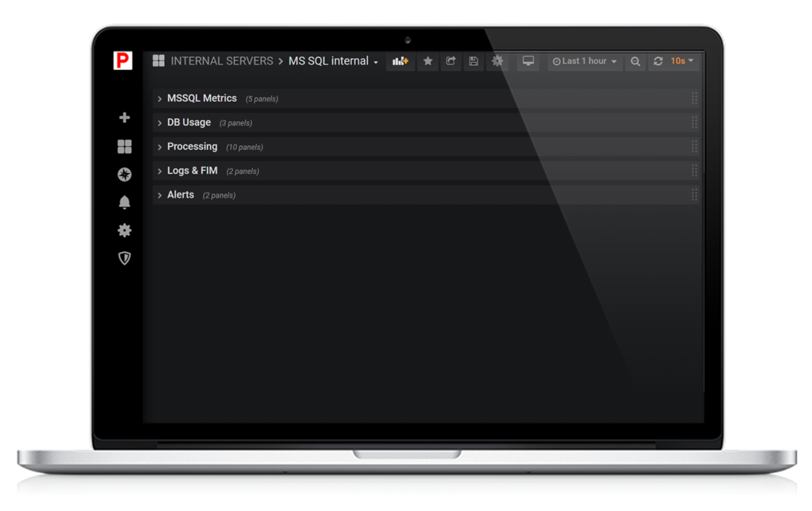
Task: Share the dashboard
Action: 450,61
